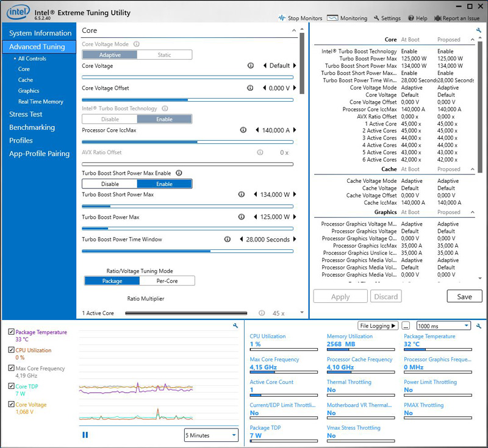Collapse Cache group in proposed settings list
Viewport: 488px width, 448px height.
click(x=472, y=169)
